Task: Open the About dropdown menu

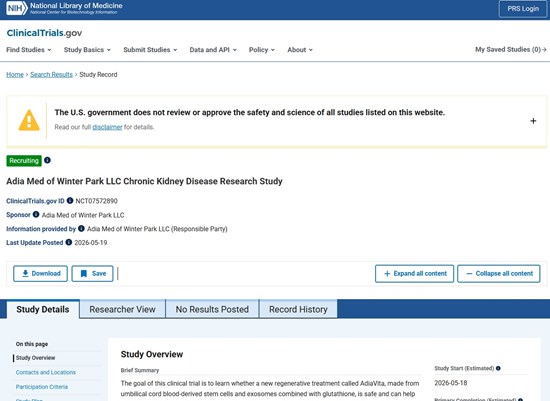Action: (300, 50)
